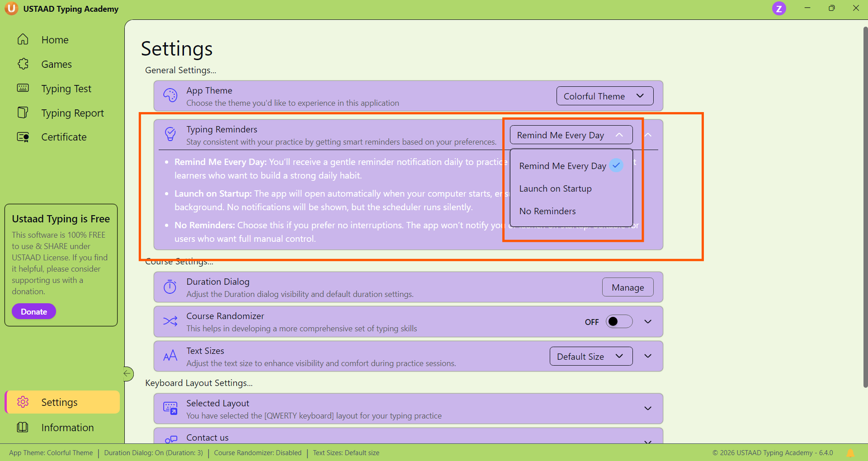
Task: Go to Home in the sidebar
Action: 55,40
